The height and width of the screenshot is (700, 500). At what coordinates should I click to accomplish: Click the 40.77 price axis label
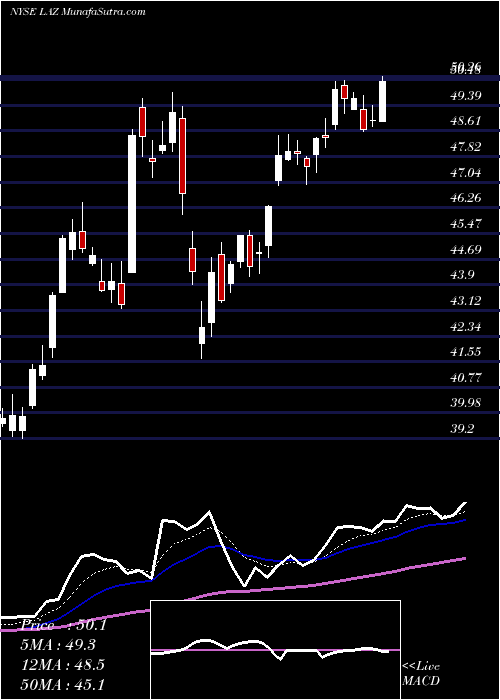pyautogui.click(x=466, y=378)
